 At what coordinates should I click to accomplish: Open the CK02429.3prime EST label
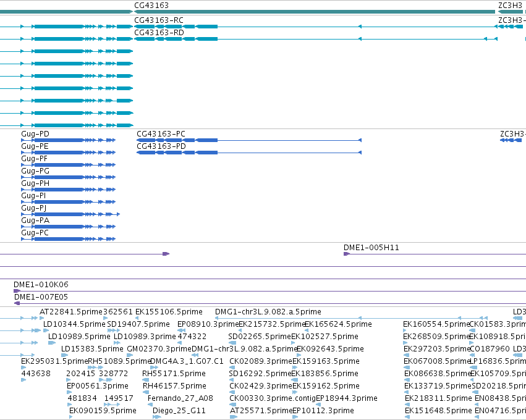(x=261, y=386)
